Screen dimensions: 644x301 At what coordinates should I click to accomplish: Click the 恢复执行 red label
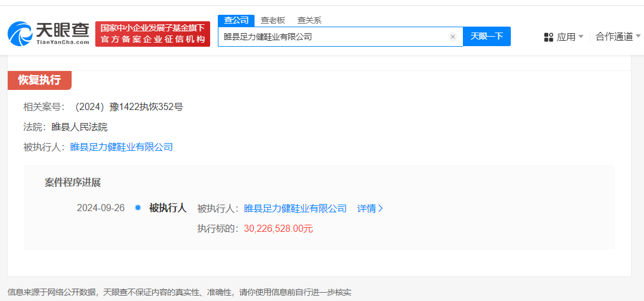coord(40,80)
